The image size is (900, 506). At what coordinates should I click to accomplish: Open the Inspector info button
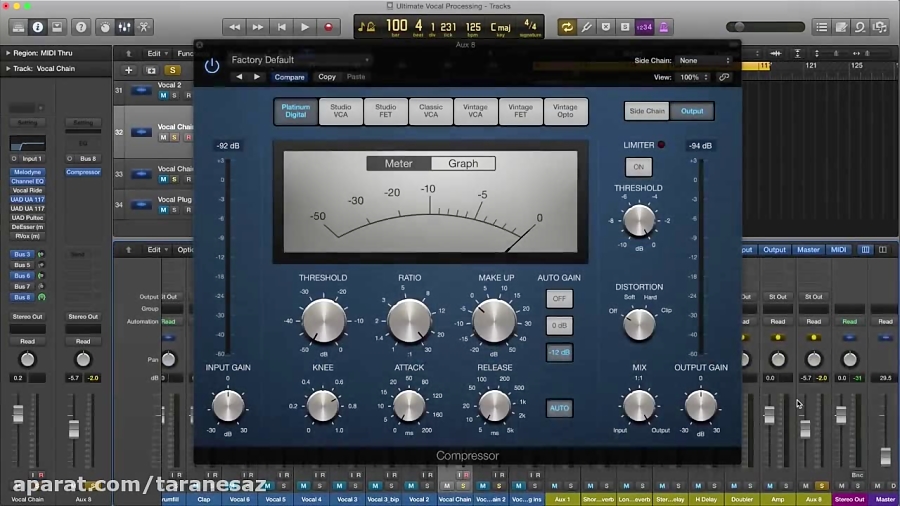[37, 27]
